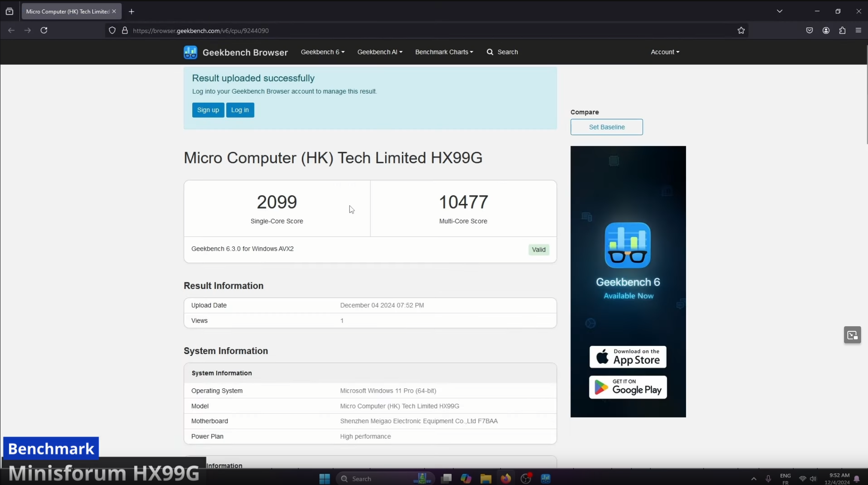The width and height of the screenshot is (868, 485).
Task: Open OBS Studio from the taskbar
Action: (526, 478)
